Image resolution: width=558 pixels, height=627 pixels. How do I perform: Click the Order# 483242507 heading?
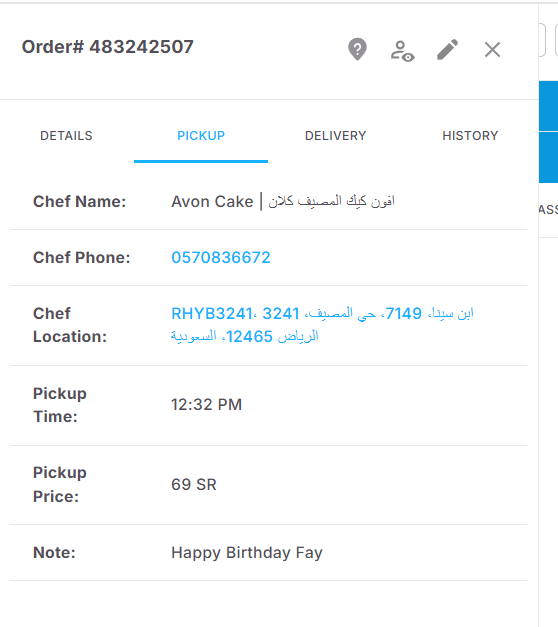pos(108,47)
